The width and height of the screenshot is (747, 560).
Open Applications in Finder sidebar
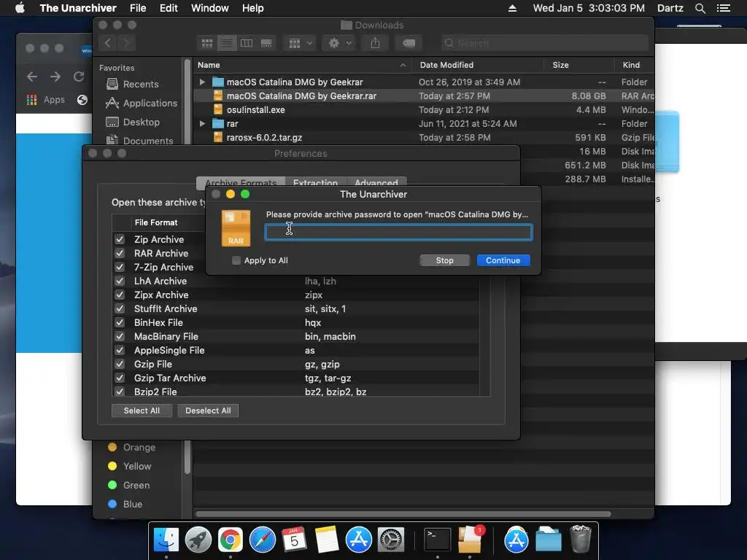click(x=142, y=103)
